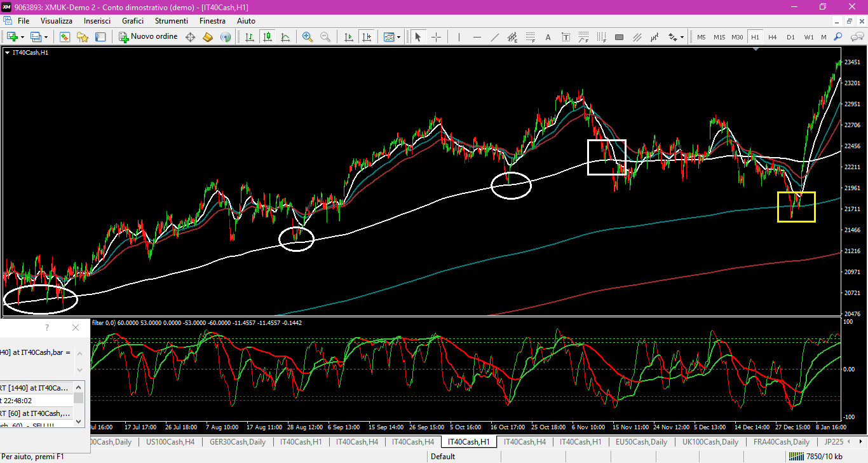Click the alert dialog help question mark
868x463 pixels.
pyautogui.click(x=46, y=328)
